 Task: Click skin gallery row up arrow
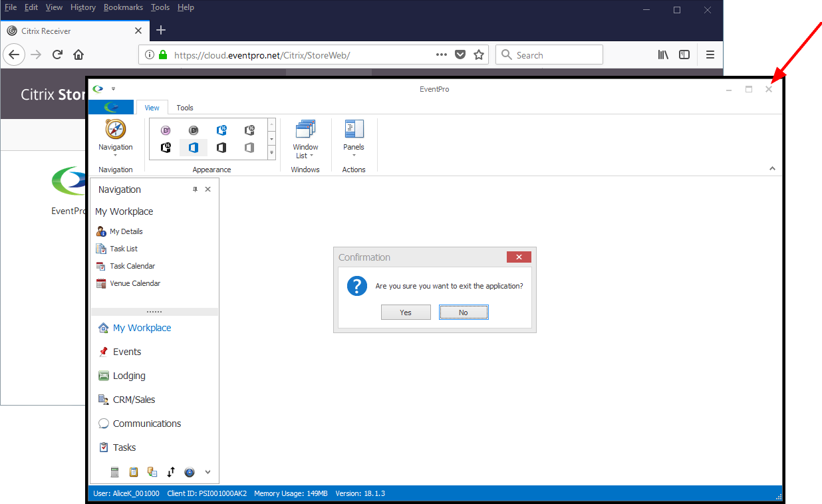pos(271,125)
